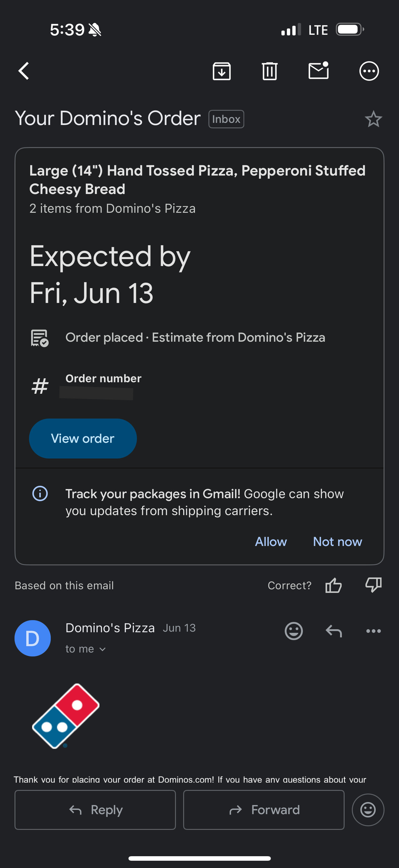The width and height of the screenshot is (399, 868).
Task: Mark the email as unread
Action: 319,71
